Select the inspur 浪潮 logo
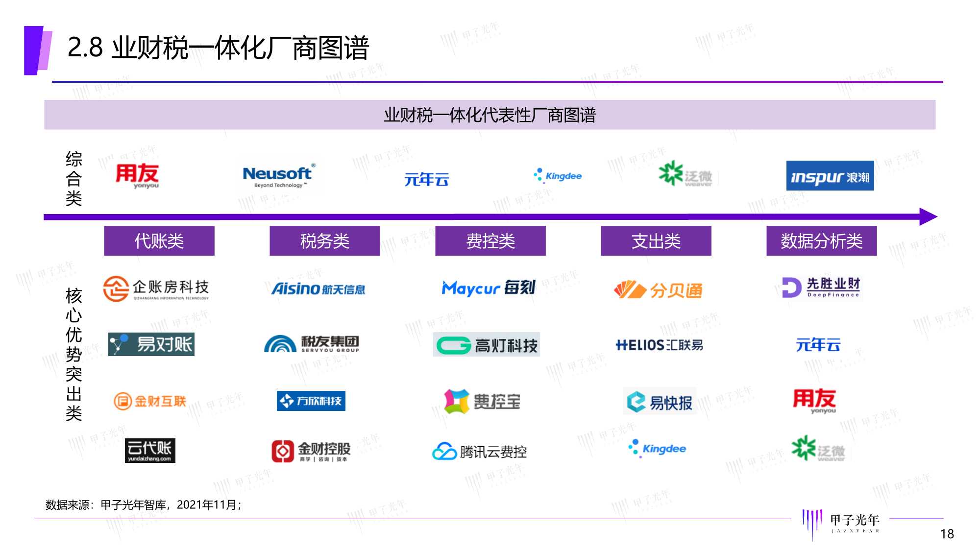980x551 pixels. coord(830,176)
